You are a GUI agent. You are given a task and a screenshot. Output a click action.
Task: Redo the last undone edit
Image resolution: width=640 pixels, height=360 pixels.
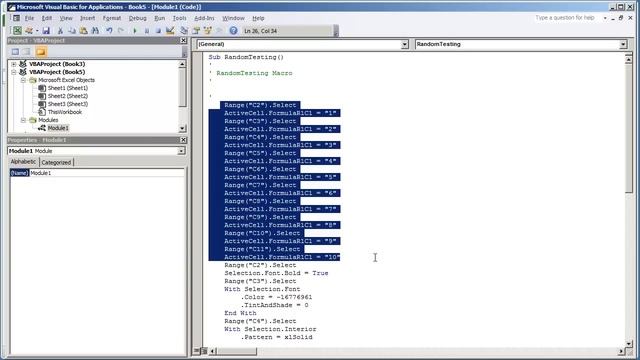tap(121, 31)
